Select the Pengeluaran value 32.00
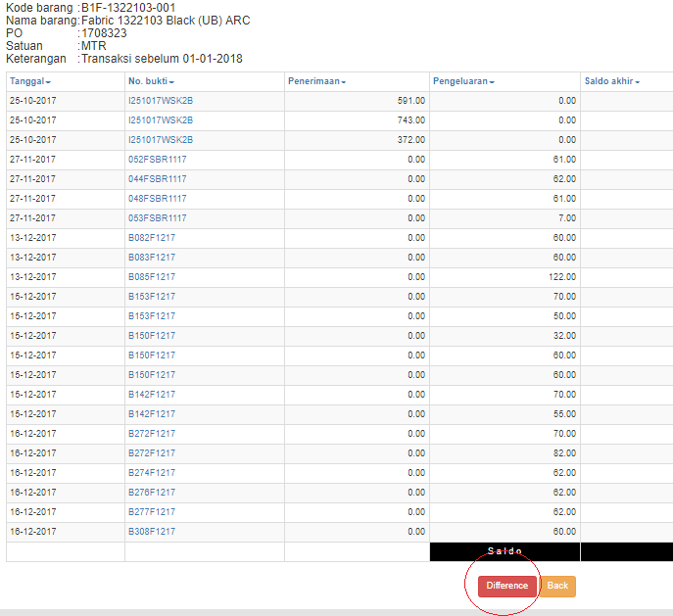The width and height of the screenshot is (673, 616). click(565, 336)
